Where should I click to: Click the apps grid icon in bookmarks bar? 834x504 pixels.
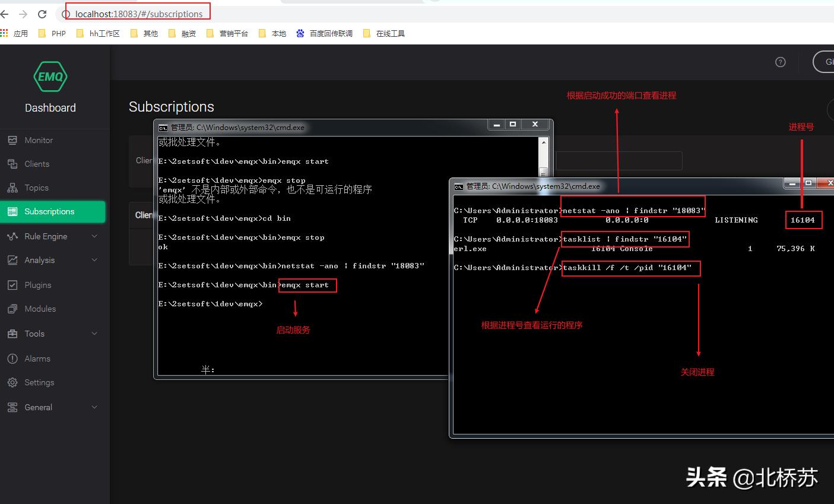[4, 33]
